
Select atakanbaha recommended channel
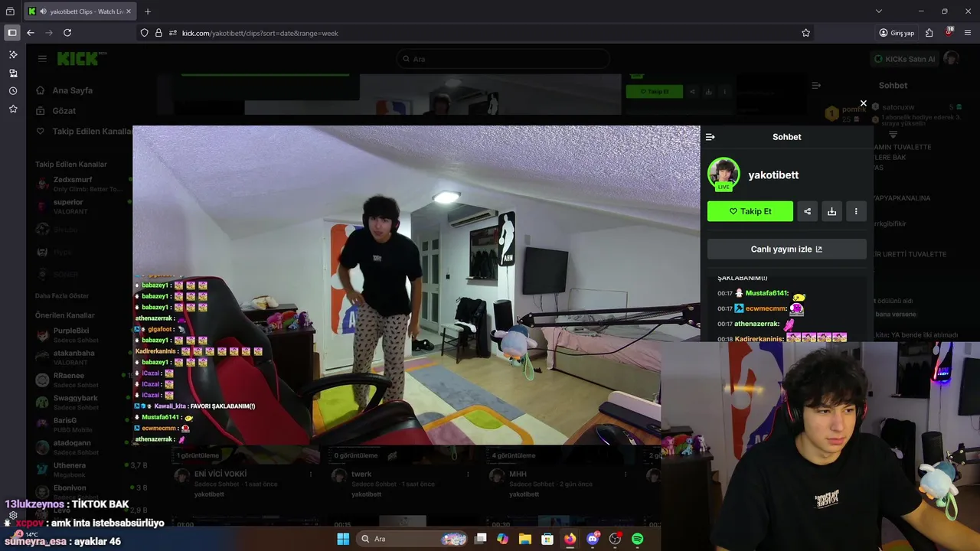click(82, 357)
